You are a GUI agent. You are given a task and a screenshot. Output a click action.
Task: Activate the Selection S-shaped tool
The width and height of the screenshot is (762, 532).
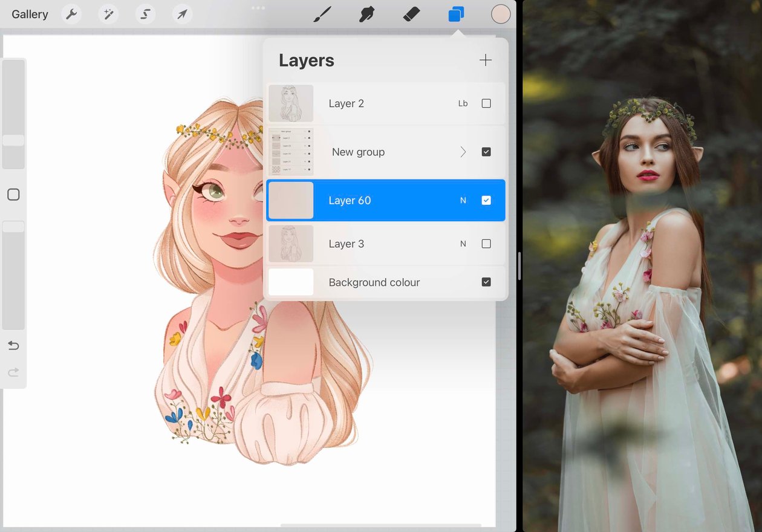click(146, 14)
